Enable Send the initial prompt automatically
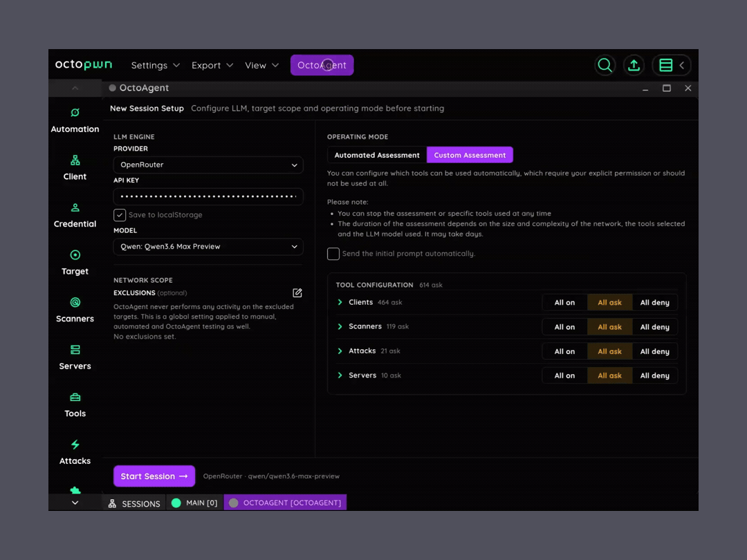This screenshot has height=560, width=747. coord(333,254)
